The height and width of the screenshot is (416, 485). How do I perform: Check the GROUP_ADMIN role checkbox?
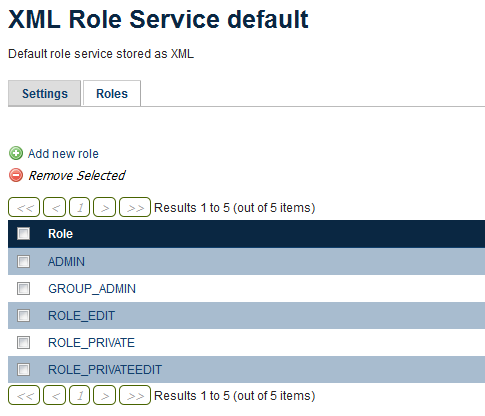[x=23, y=289]
